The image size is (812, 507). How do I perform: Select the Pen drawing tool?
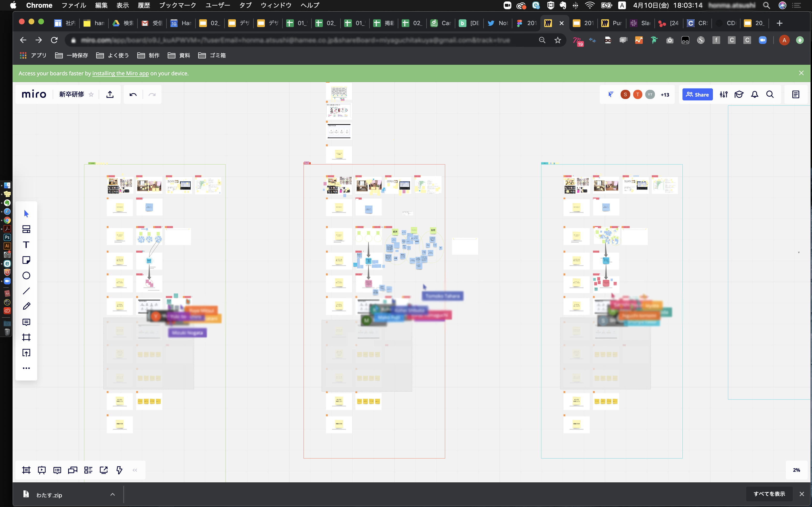point(26,306)
